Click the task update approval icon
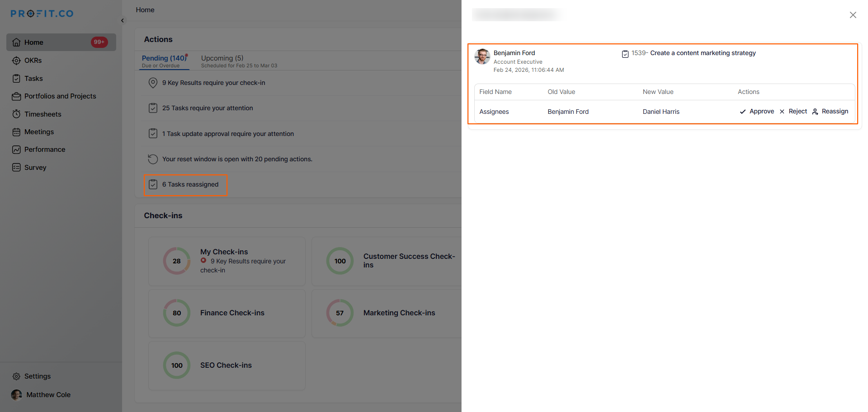The image size is (868, 412). [153, 134]
